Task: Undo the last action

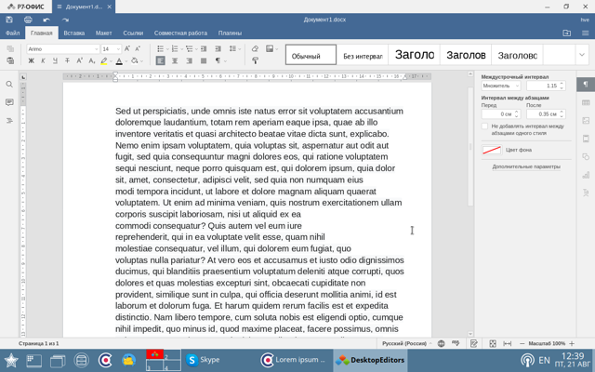Action: point(46,20)
